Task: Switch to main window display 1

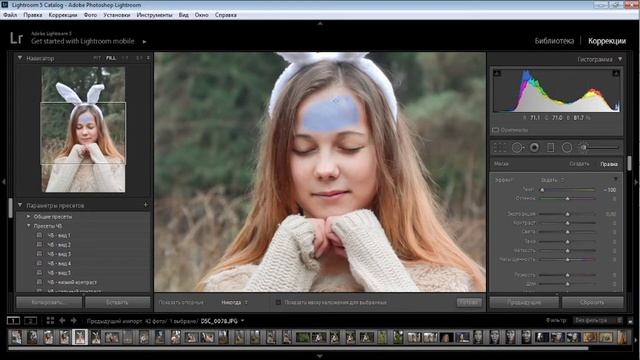Action: click(13, 321)
